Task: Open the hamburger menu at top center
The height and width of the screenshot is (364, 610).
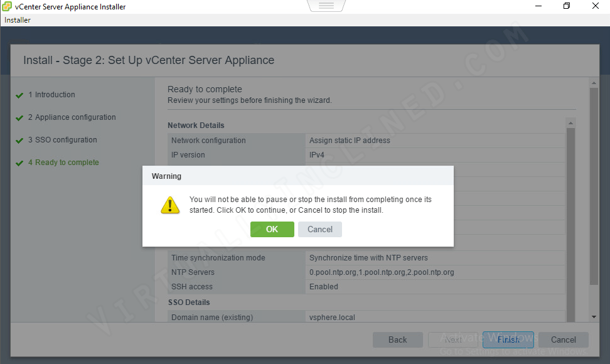Action: click(x=326, y=4)
